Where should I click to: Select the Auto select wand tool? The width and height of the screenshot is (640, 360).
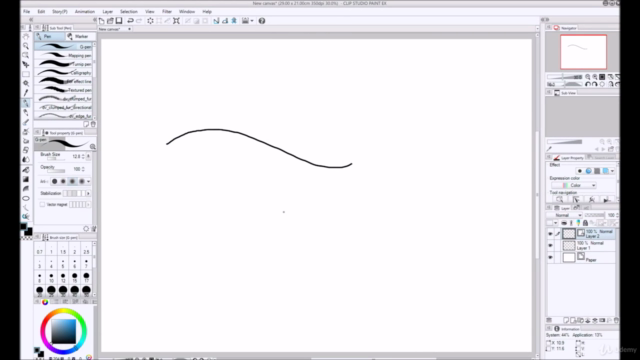[x=26, y=83]
